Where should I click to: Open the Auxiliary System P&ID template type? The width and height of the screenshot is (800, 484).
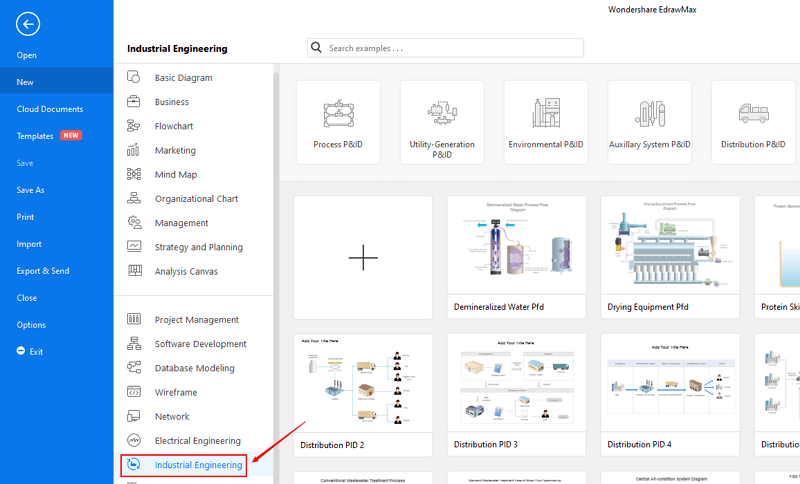(x=649, y=122)
